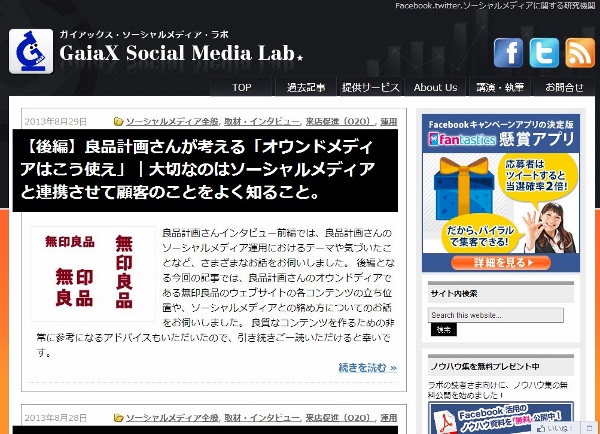600x434 pixels.
Task: Focus the Search this website field
Action: point(496,315)
